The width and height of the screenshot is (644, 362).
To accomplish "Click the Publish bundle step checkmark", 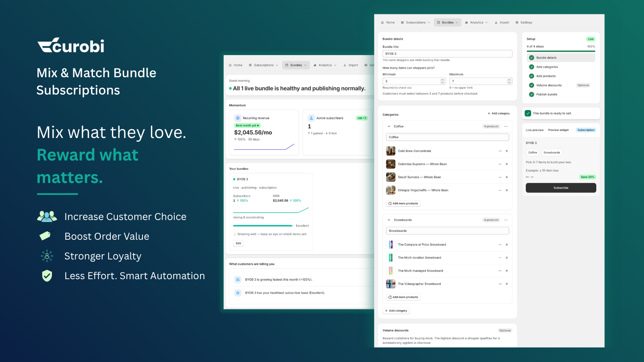I will 531,95.
